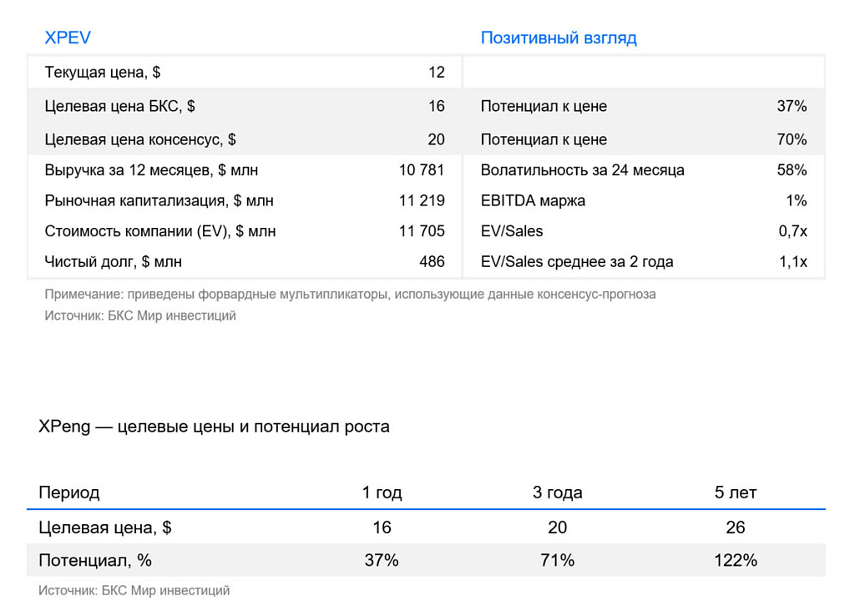Screen dimensions: 855x616
Task: Click EV/Sales среднее за 2 года label
Action: tap(577, 261)
